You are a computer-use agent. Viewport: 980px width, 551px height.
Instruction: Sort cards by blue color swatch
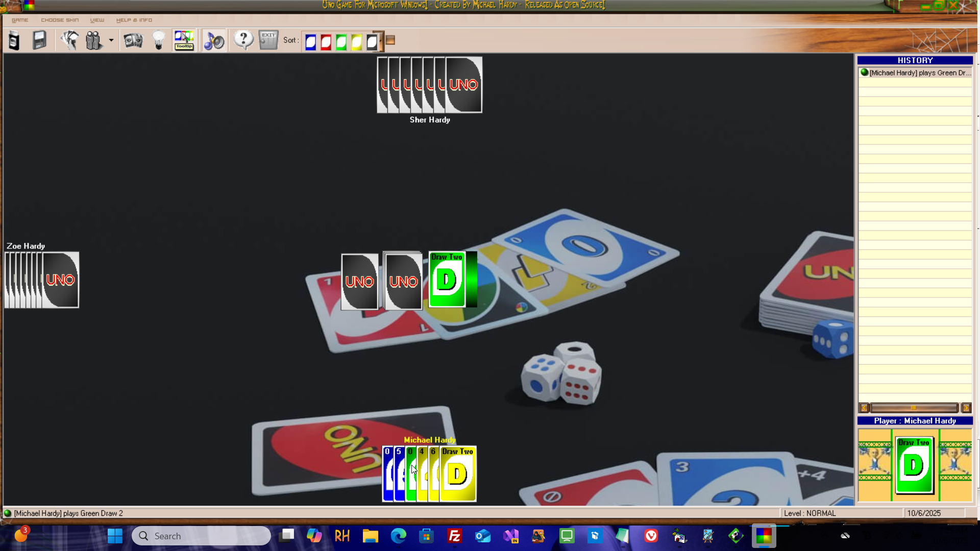[310, 41]
